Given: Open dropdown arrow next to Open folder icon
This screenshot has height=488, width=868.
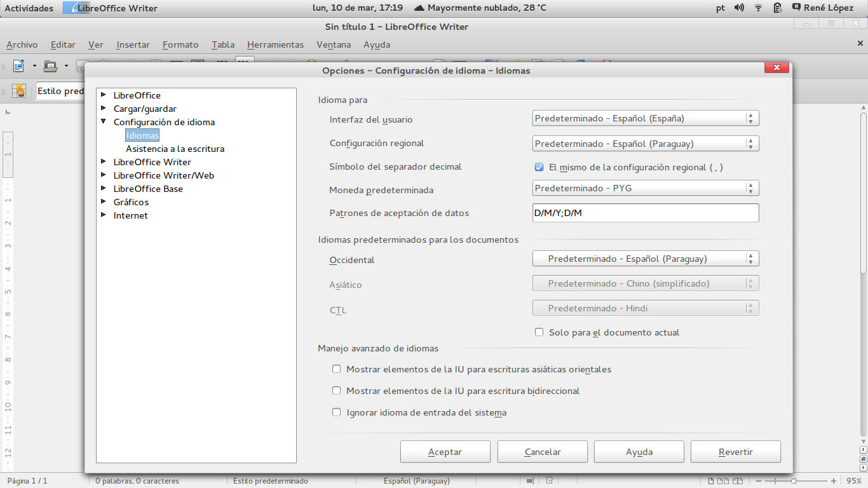Looking at the screenshot, I should tap(66, 65).
